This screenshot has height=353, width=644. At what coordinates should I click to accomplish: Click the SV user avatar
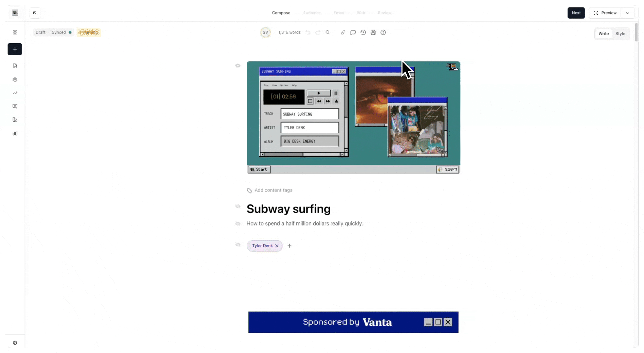click(265, 32)
